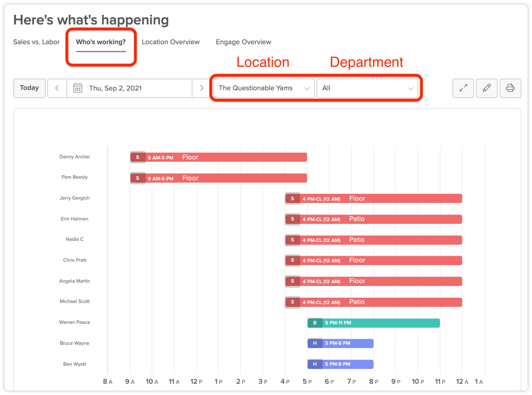Click the name Ben Wyatt

[74, 364]
